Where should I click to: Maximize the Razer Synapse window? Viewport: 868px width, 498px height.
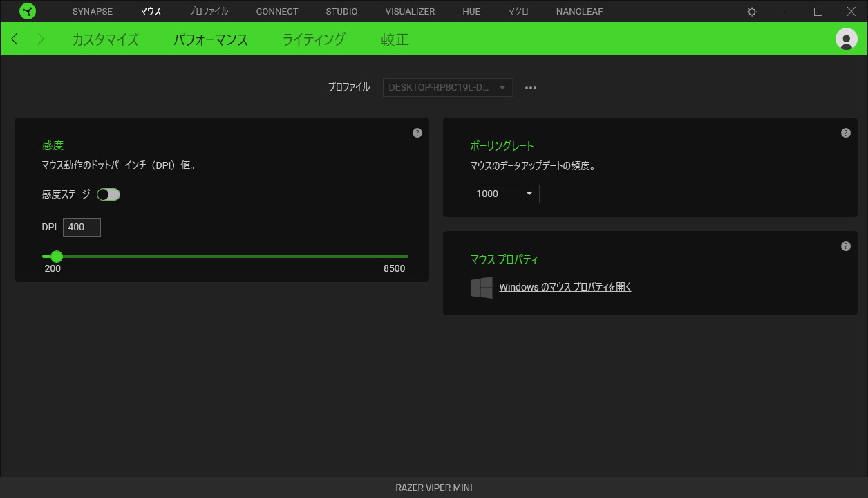click(x=818, y=12)
